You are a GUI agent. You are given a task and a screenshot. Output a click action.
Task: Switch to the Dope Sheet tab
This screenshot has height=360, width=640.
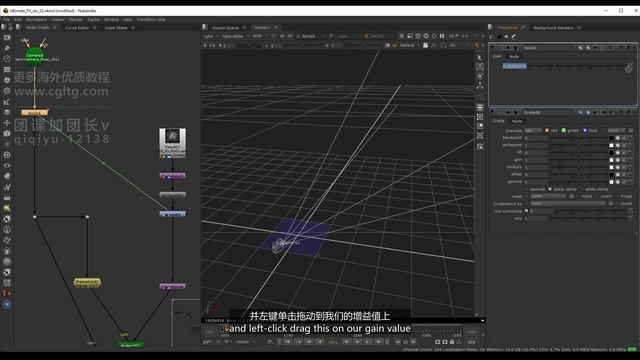coord(116,28)
